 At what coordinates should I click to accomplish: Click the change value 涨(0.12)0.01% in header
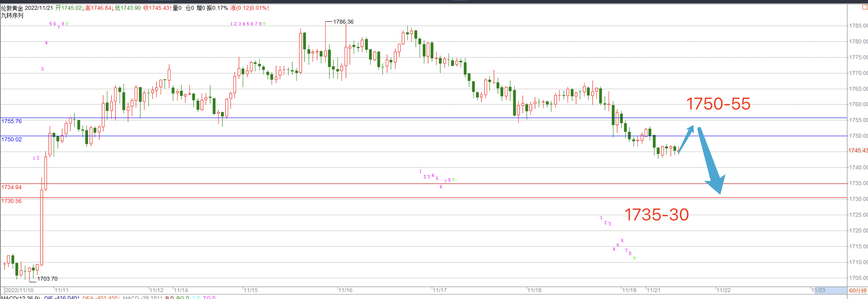click(250, 8)
